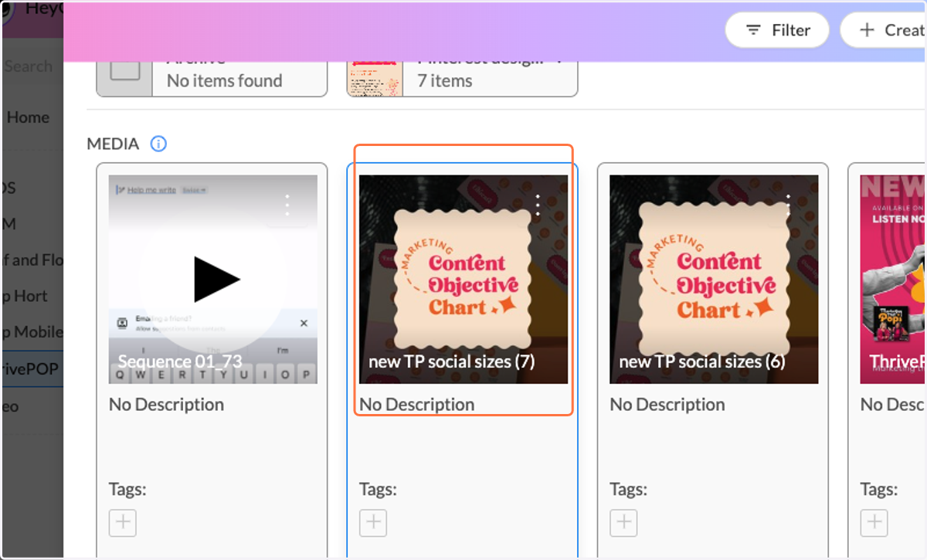Click No Description under new TP social sizes (6)
This screenshot has width=927, height=560.
pos(667,404)
